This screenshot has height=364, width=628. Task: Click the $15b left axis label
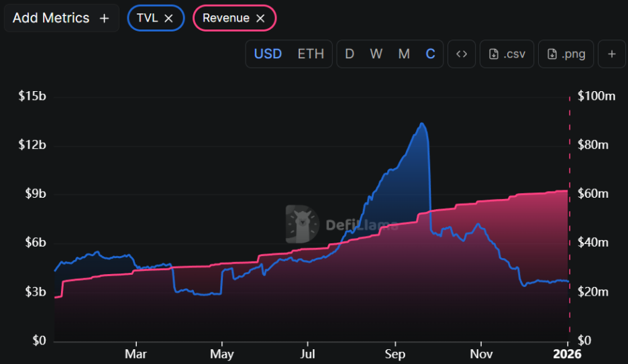(32, 96)
